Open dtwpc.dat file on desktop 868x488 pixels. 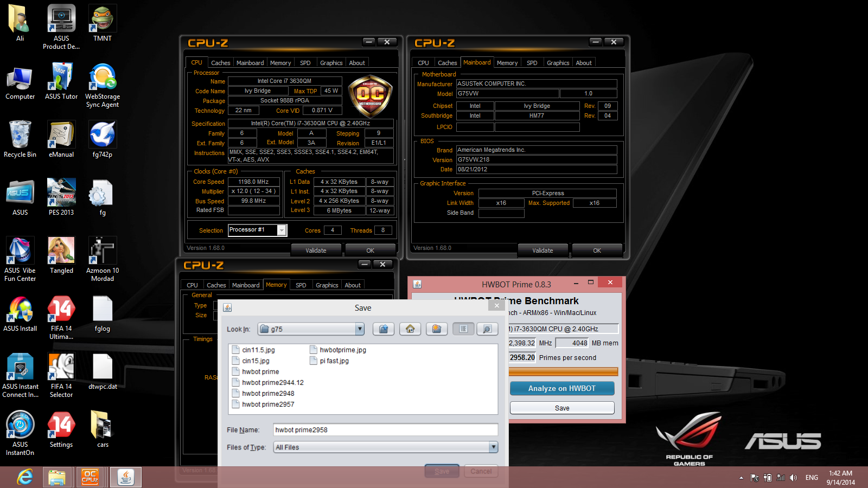(x=103, y=371)
